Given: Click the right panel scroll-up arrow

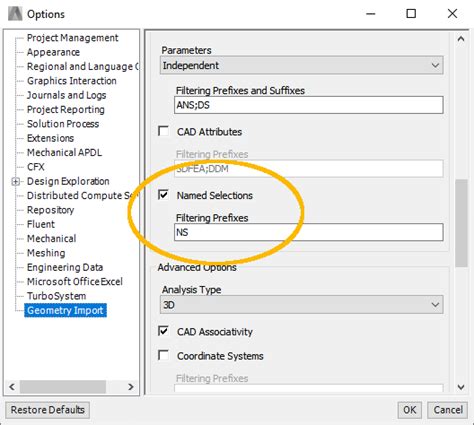Looking at the screenshot, I should pos(461,39).
